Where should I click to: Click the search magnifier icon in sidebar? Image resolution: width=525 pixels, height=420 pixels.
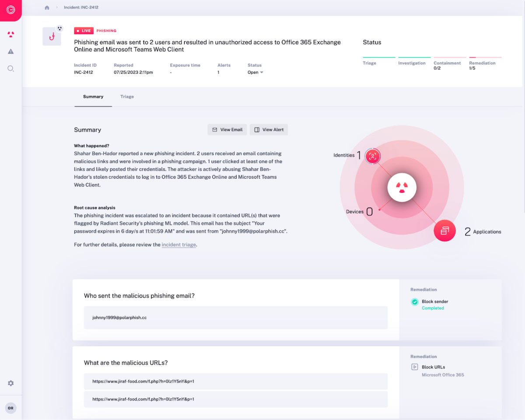click(11, 69)
